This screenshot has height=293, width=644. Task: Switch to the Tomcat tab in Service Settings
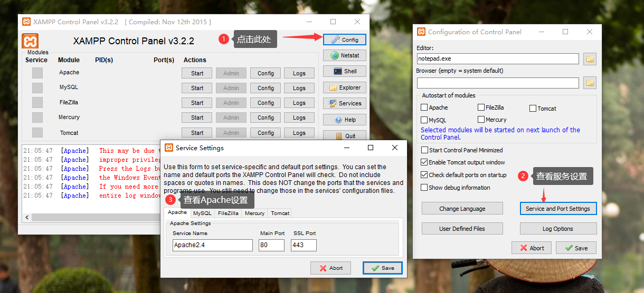[x=280, y=213]
